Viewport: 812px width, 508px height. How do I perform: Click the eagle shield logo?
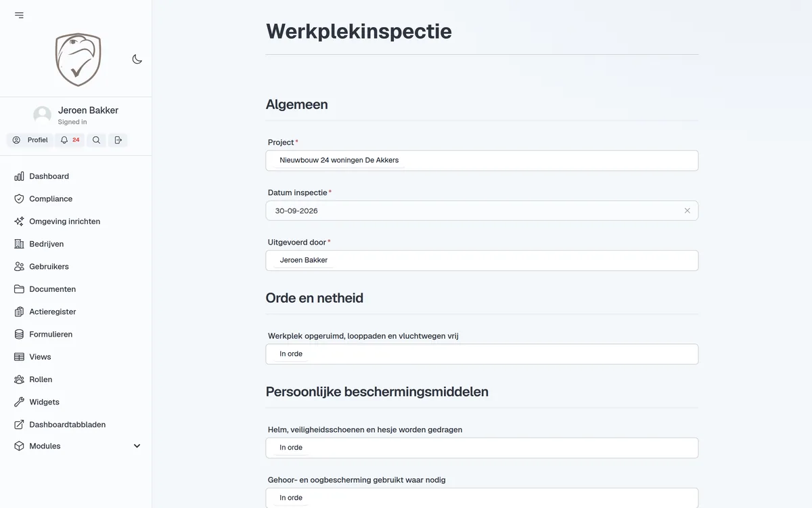(x=78, y=60)
